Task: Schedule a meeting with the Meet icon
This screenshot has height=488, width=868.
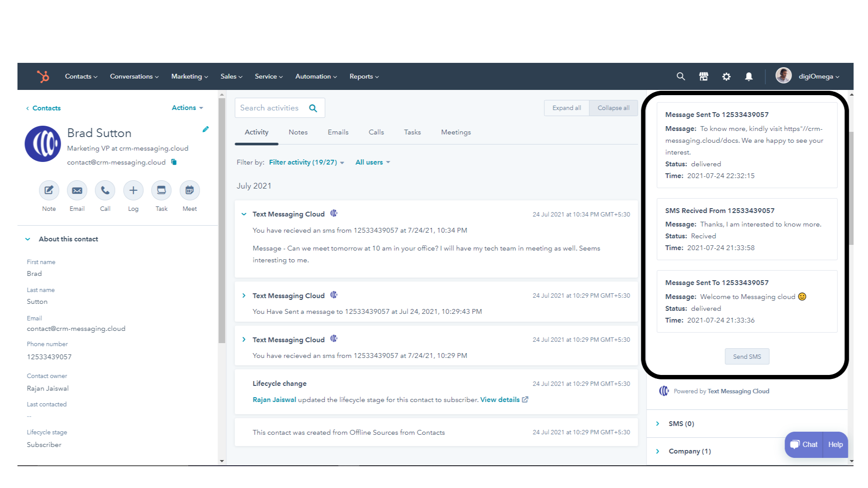Action: pyautogui.click(x=190, y=190)
